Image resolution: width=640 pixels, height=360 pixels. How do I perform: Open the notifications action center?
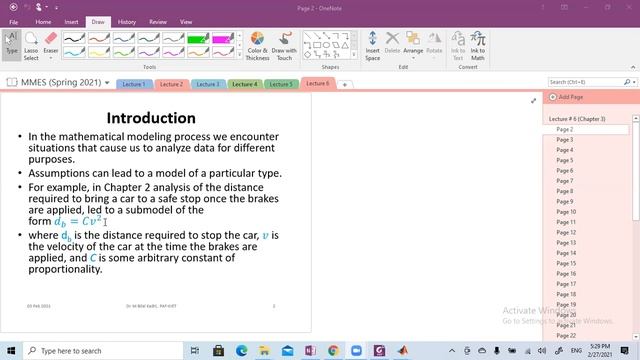(x=624, y=351)
